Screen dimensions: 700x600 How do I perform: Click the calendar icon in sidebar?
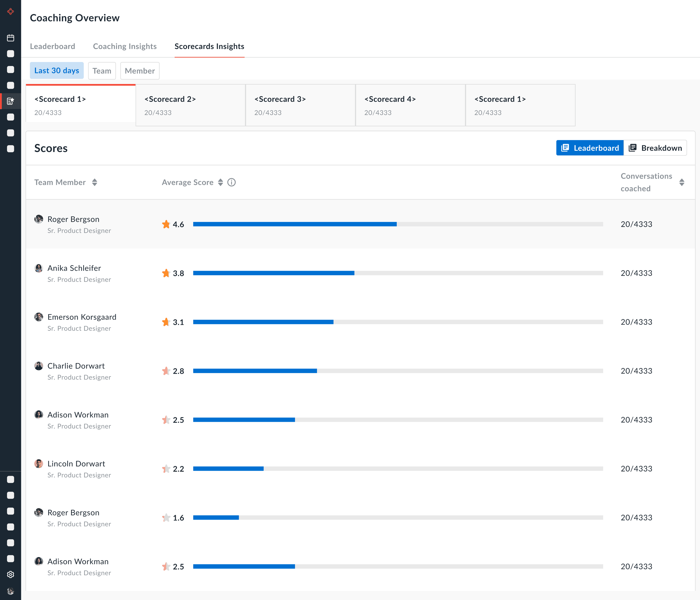10,38
